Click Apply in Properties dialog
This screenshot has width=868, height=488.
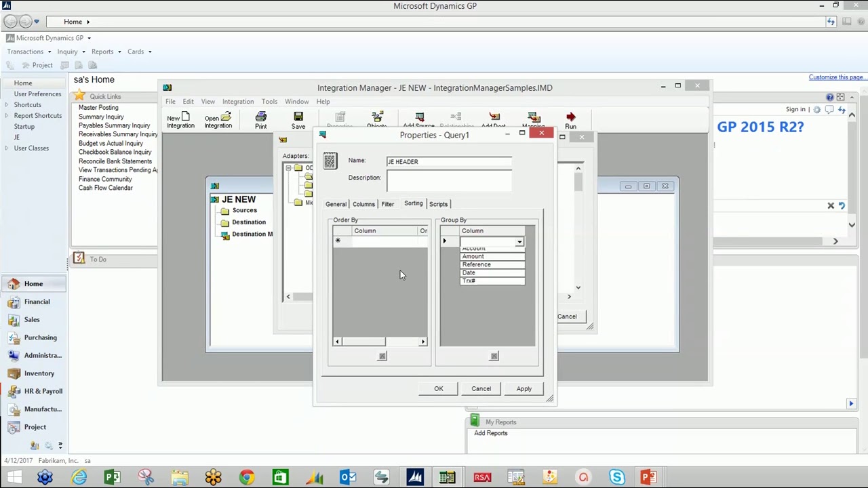tap(524, 389)
